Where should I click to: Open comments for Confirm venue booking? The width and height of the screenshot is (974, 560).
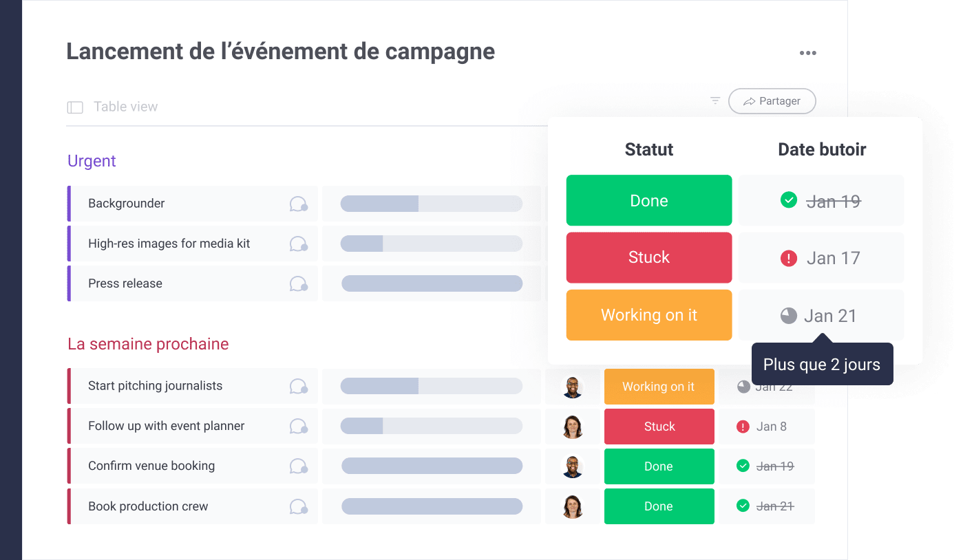[298, 466]
